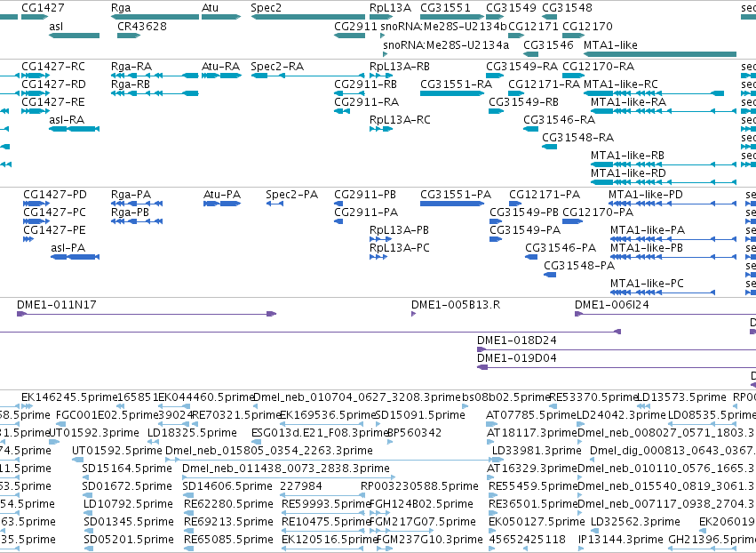Click the MTA1-like-PC protein label
The image size is (756, 553).
(647, 284)
